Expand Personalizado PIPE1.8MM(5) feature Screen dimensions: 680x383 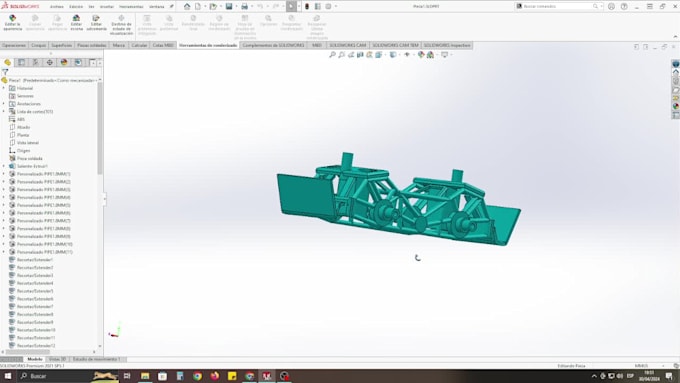pyautogui.click(x=4, y=205)
